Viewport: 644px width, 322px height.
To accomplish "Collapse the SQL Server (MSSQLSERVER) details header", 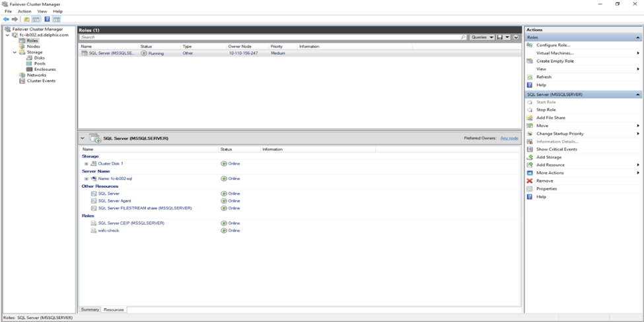I will (83, 139).
